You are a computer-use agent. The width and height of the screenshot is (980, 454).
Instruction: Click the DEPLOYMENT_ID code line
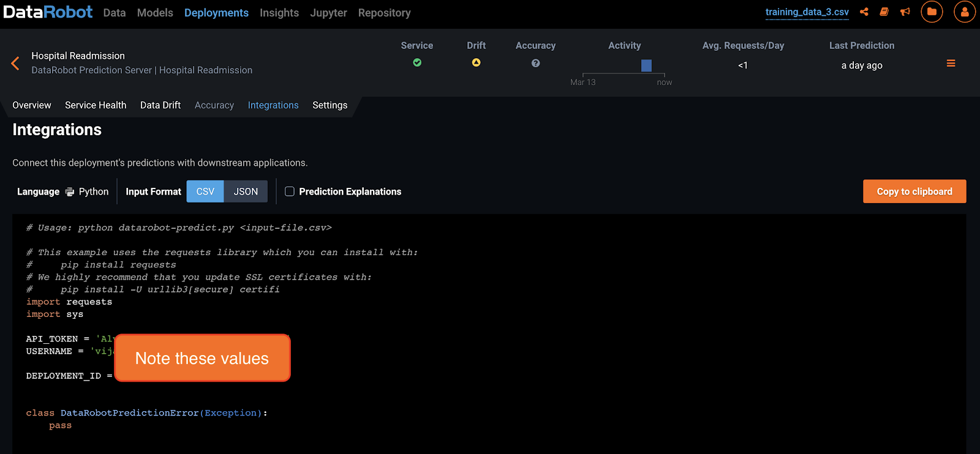click(69, 376)
